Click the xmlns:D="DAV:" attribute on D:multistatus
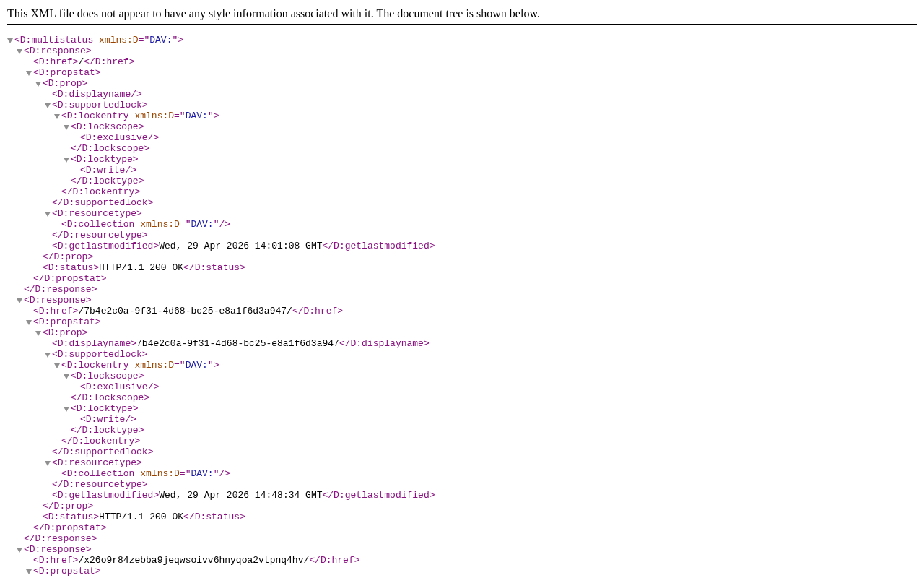Screen dimensions: 924x578 [x=138, y=40]
